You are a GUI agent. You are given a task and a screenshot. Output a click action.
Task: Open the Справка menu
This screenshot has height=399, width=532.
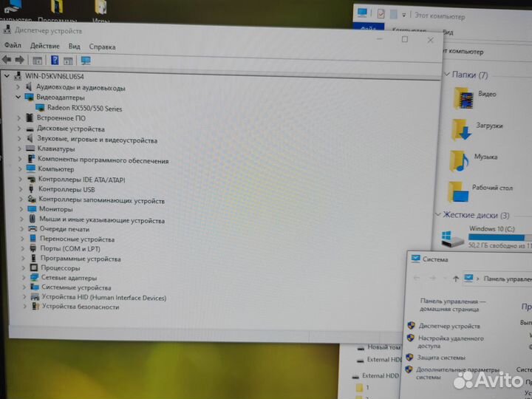102,47
